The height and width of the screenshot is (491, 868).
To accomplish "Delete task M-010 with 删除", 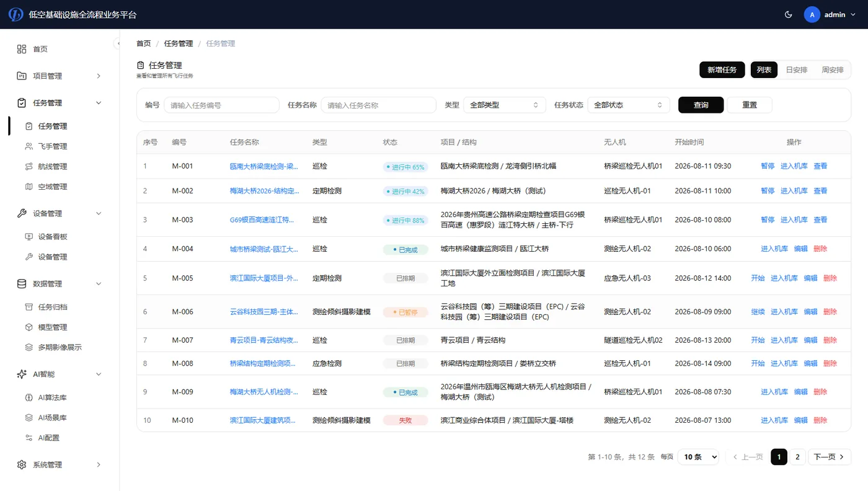I will [820, 420].
